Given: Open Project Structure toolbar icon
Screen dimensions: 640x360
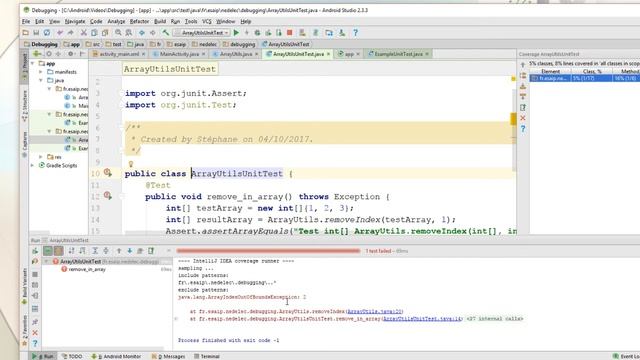Looking at the screenshot, I should pos(329,33).
